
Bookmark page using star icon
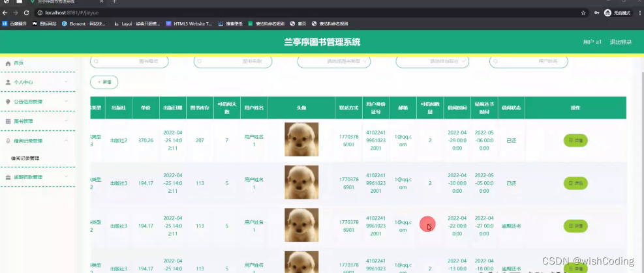click(583, 13)
